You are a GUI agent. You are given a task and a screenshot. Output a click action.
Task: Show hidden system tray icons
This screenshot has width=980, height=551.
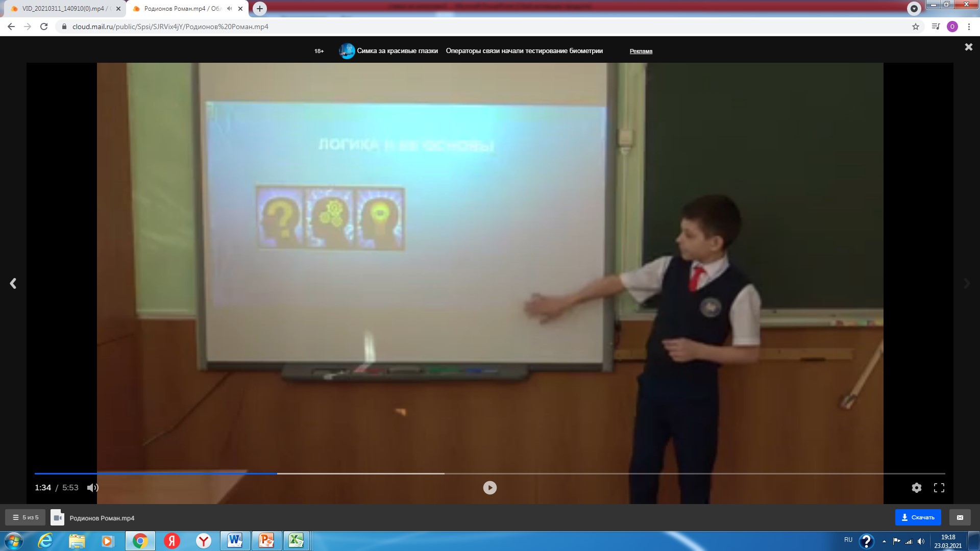tap(884, 541)
